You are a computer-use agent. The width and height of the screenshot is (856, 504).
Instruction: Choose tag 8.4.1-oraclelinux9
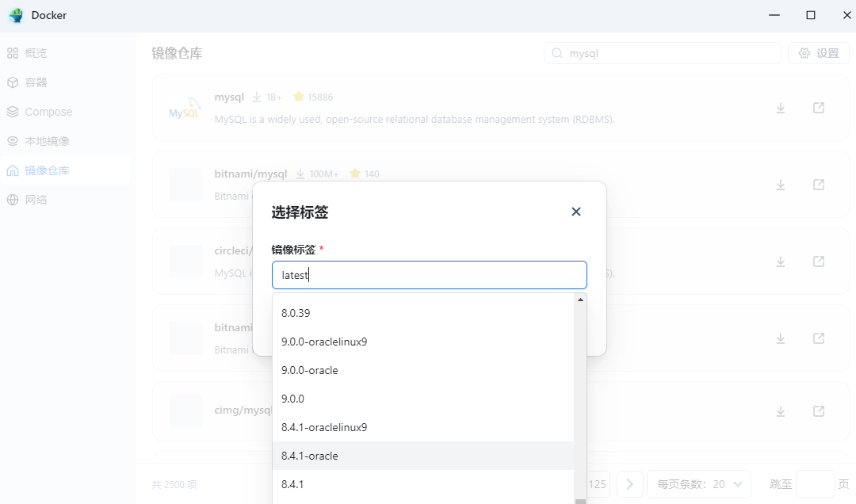(423, 428)
